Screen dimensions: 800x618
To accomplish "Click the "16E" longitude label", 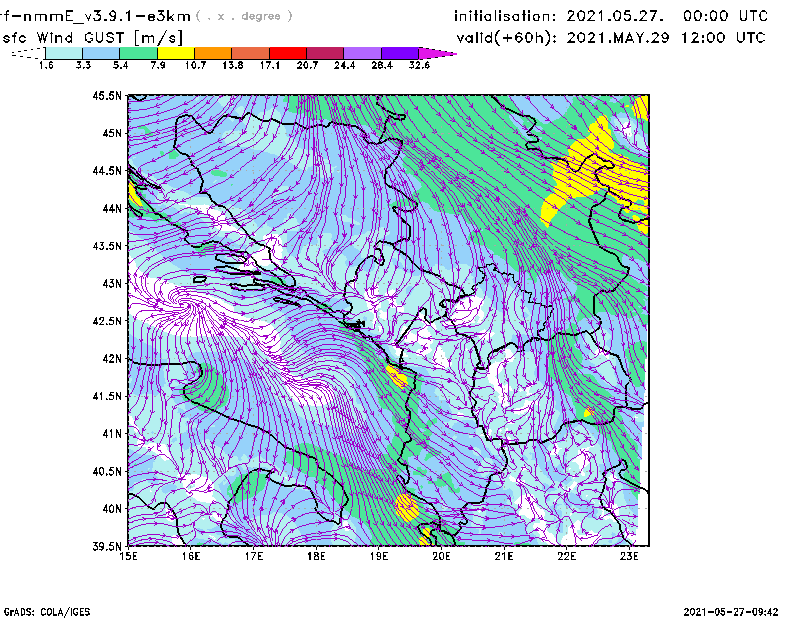I will pyautogui.click(x=191, y=556).
